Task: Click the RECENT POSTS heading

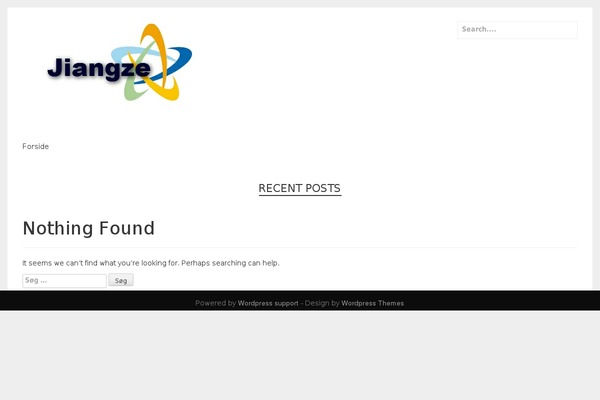Action: [300, 188]
